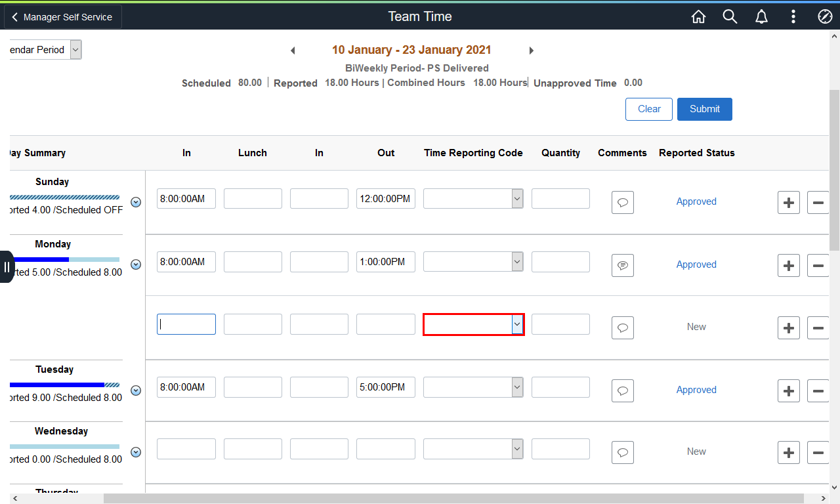
Task: Go to the Home page icon
Action: click(x=698, y=17)
